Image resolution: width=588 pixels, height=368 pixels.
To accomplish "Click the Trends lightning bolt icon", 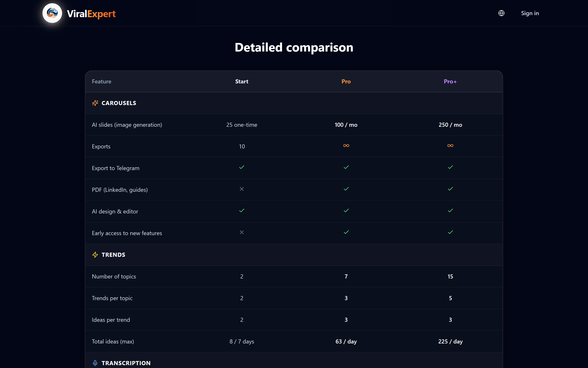I will click(x=95, y=255).
